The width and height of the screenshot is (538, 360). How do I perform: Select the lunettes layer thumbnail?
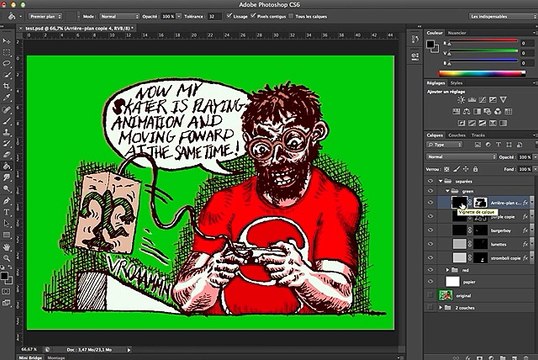coord(459,244)
